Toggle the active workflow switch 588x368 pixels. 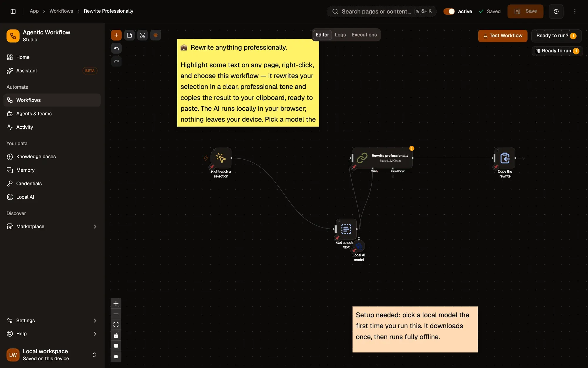[449, 11]
